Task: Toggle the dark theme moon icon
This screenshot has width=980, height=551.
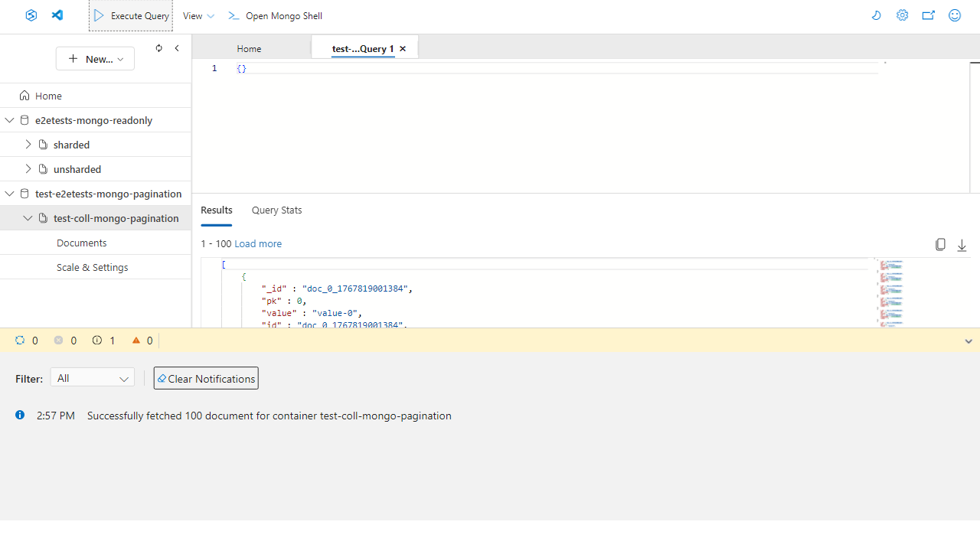Action: click(877, 15)
